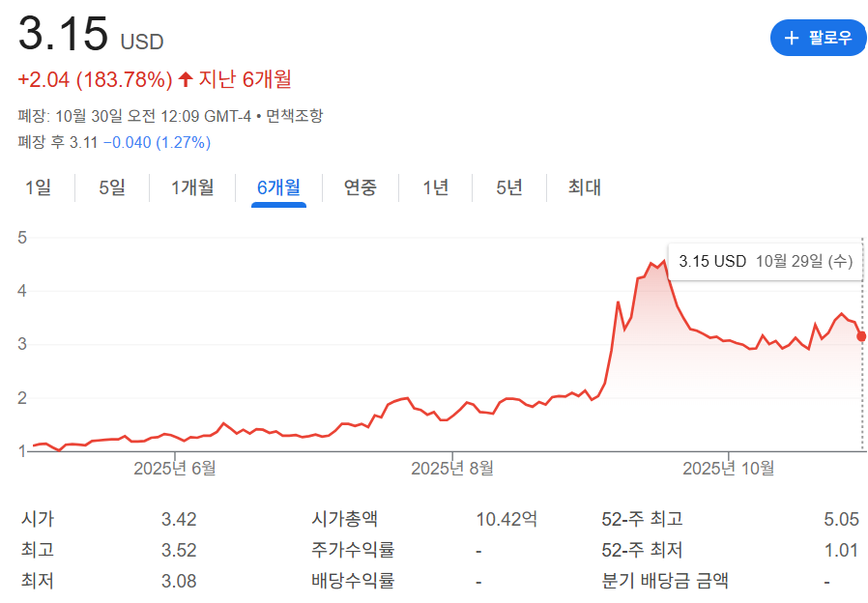
Task: Click the 52-주 최저 value 1.01
Action: (842, 550)
